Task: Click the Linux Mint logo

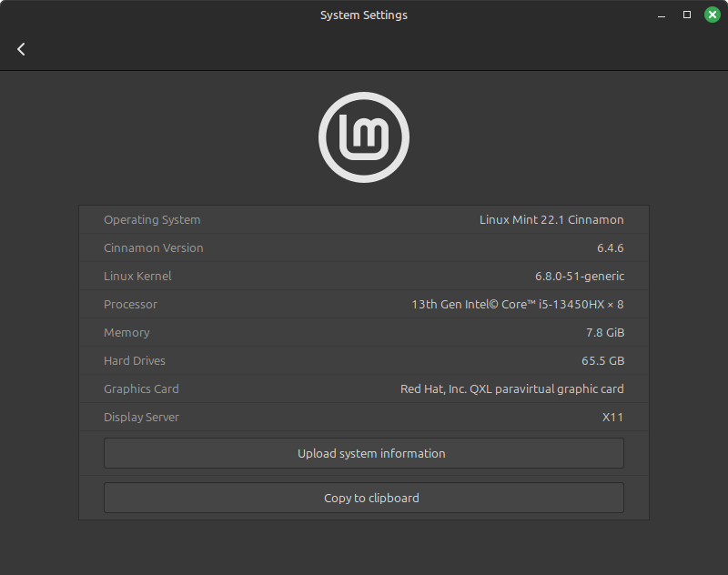Action: tap(364, 137)
